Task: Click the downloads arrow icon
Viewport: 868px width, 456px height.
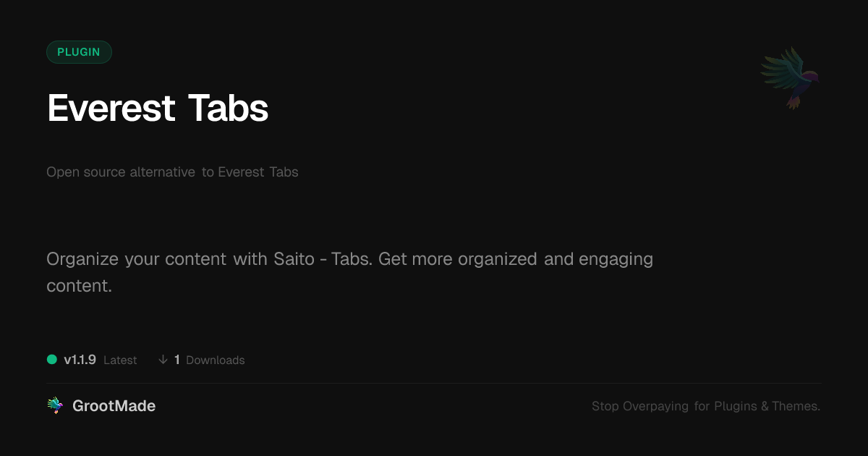Action: [163, 360]
